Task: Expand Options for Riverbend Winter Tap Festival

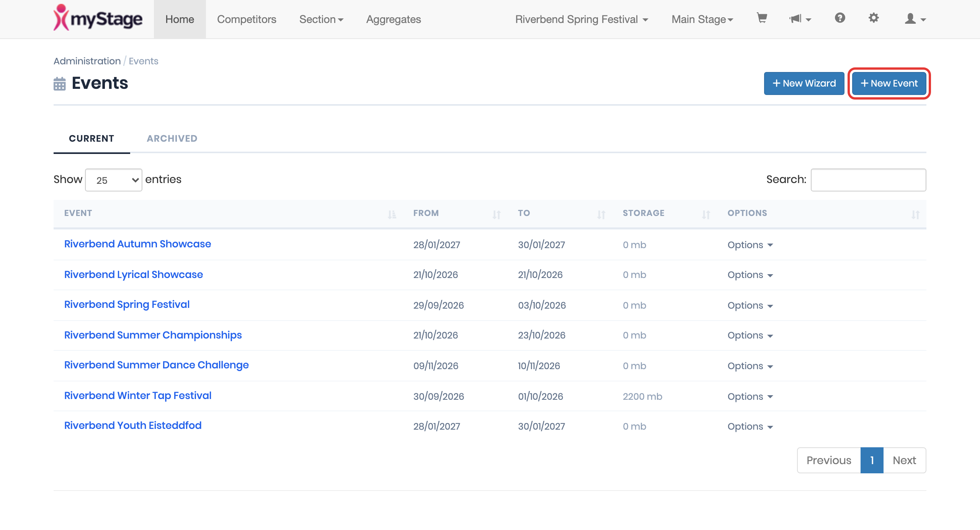Action: 750,396
